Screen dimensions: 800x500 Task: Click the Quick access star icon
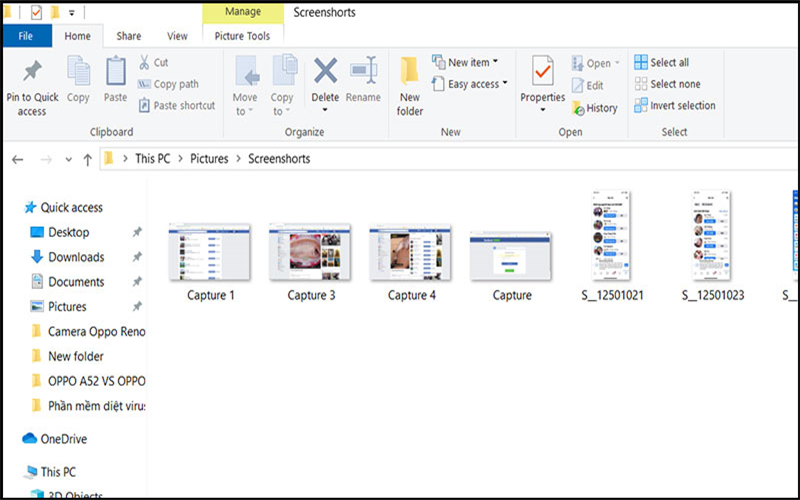30,207
